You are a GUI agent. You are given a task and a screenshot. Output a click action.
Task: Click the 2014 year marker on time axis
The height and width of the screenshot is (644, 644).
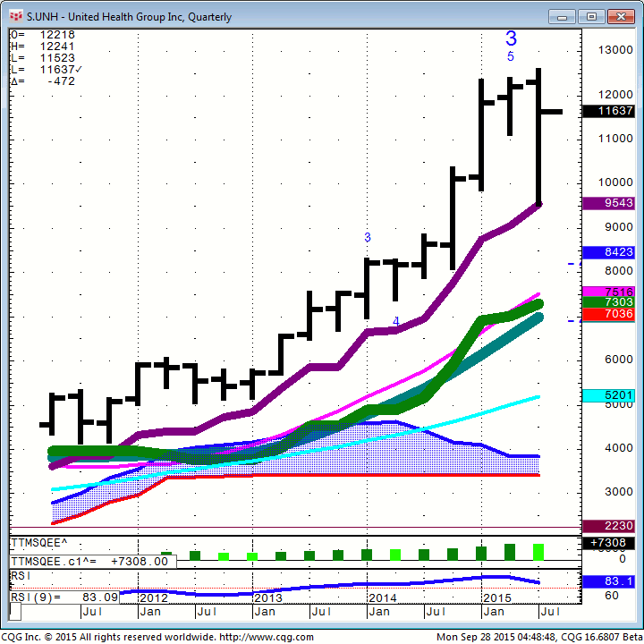click(x=383, y=597)
